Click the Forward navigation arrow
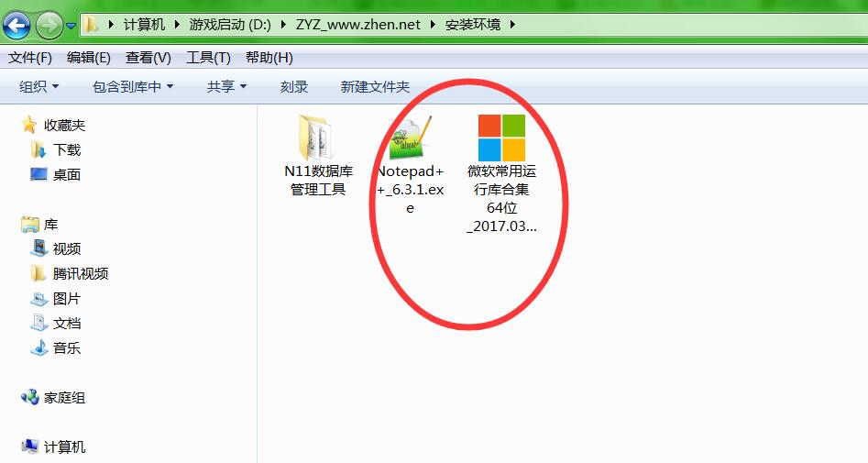 (x=49, y=26)
